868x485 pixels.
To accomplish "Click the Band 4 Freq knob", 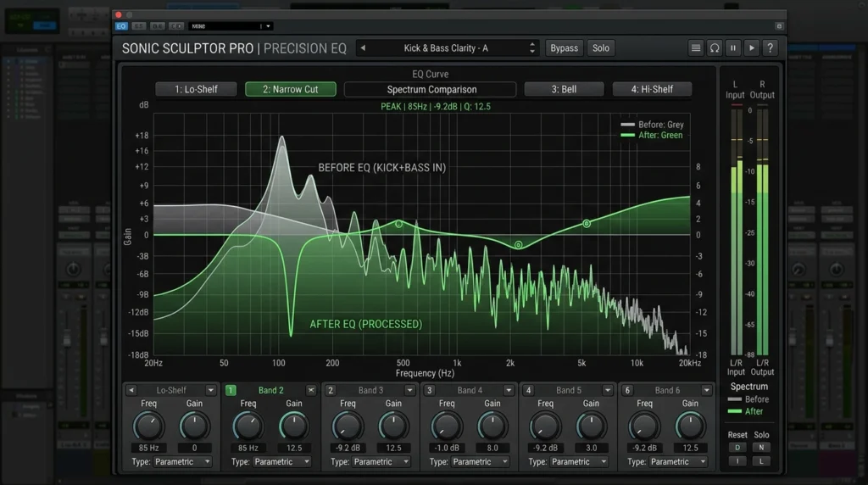I will pos(446,426).
